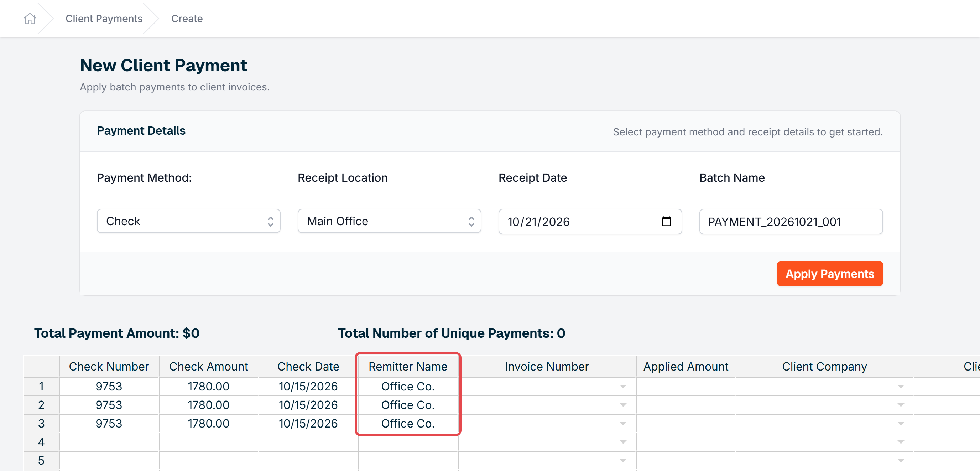Screen dimensions: 980x471
Task: Expand Client Company dropdown in row 3
Action: pyautogui.click(x=901, y=423)
